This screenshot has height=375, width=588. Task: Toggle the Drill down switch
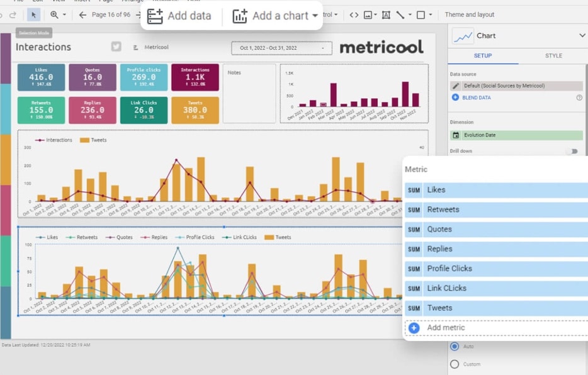point(572,152)
